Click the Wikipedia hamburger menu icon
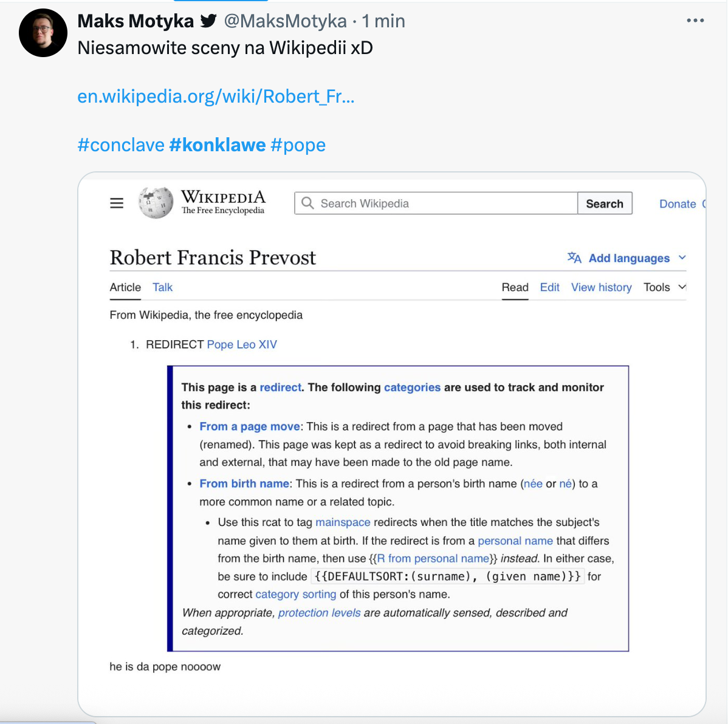728x724 pixels. (x=117, y=203)
